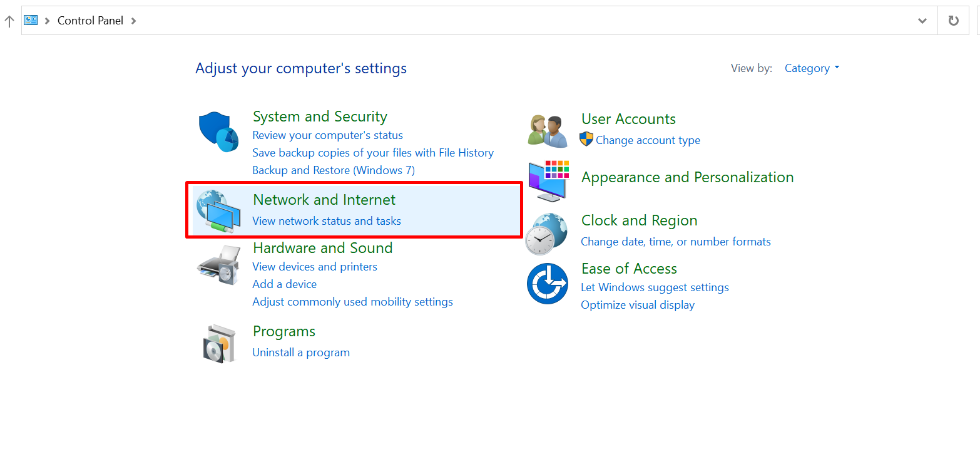Open Appearance and Personalization heading
Viewport: 980px width, 474px height.
(x=687, y=177)
